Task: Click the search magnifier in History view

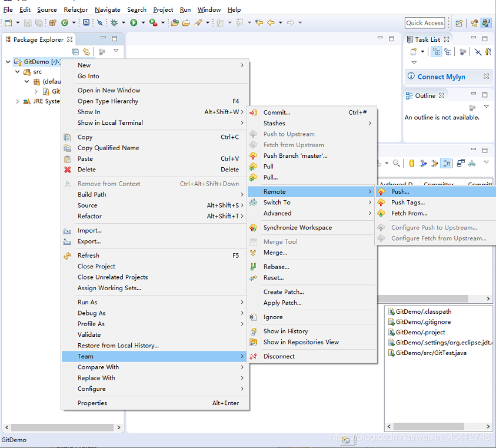Action: pos(396,164)
